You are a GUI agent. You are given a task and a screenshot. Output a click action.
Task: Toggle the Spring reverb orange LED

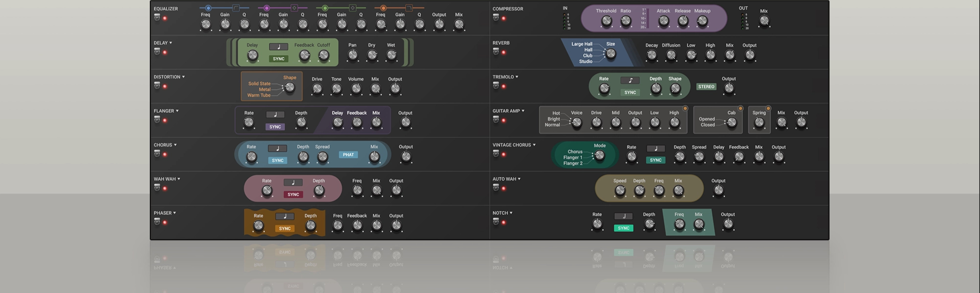tap(768, 108)
